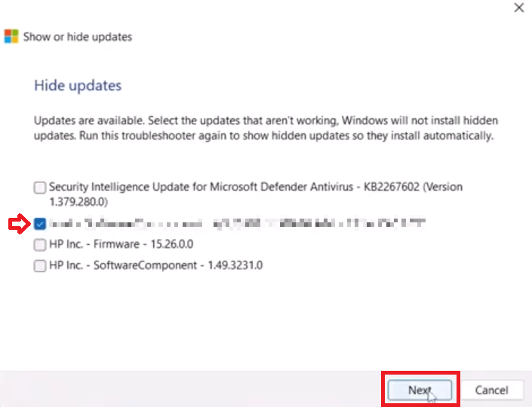The image size is (532, 407).
Task: Tick the HP Inc. Firmware 15.26.0.0 checkbox
Action: click(x=39, y=245)
